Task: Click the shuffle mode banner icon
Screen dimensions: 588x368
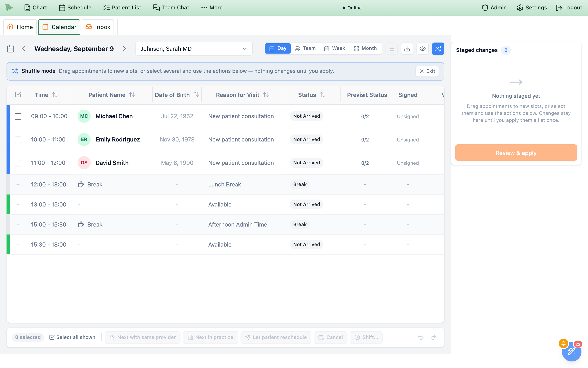Action: click(15, 71)
